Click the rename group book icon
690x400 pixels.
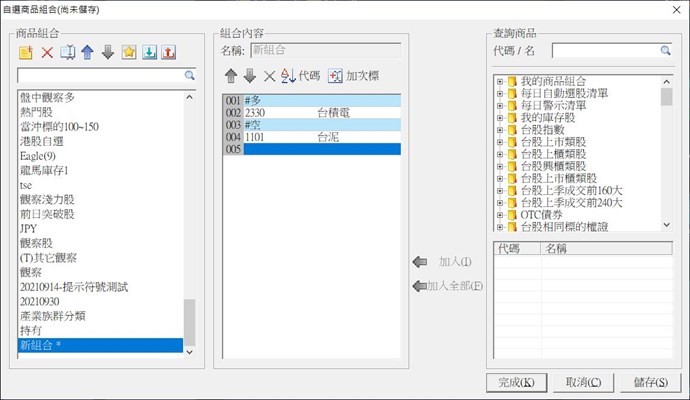[67, 52]
